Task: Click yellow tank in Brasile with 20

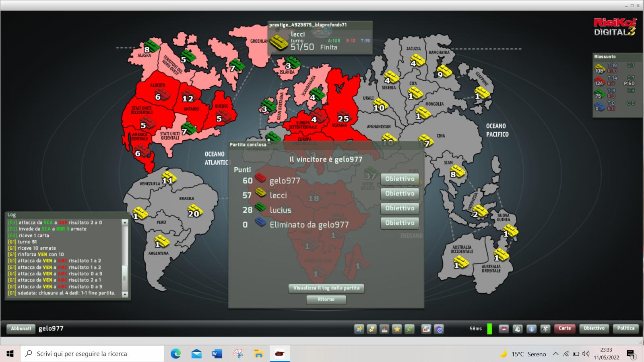Action: (x=195, y=211)
